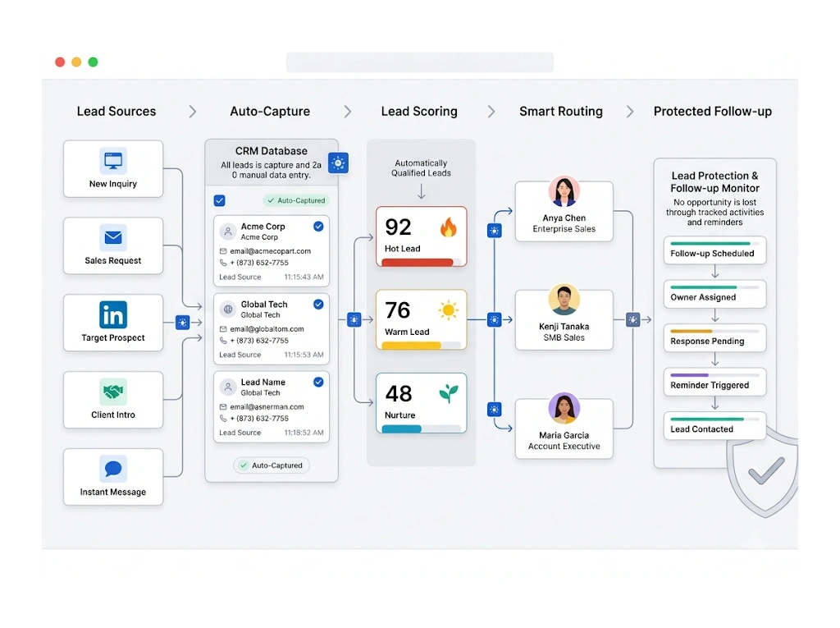Open the Response Pending status
The image size is (840, 628).
[x=714, y=338]
